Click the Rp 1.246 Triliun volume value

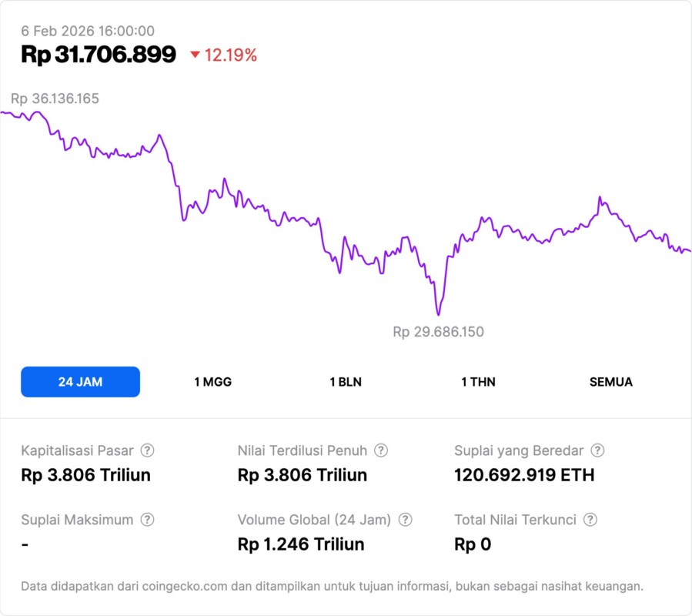click(x=301, y=544)
